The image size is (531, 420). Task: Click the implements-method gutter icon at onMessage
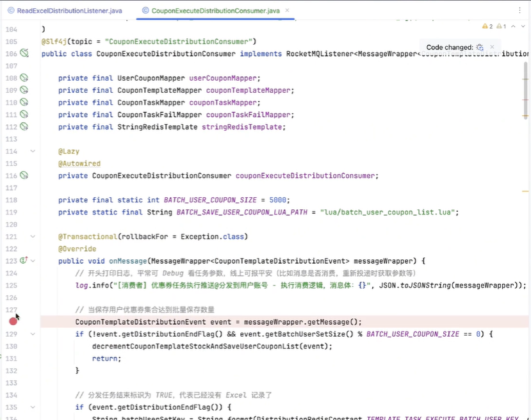pyautogui.click(x=24, y=261)
